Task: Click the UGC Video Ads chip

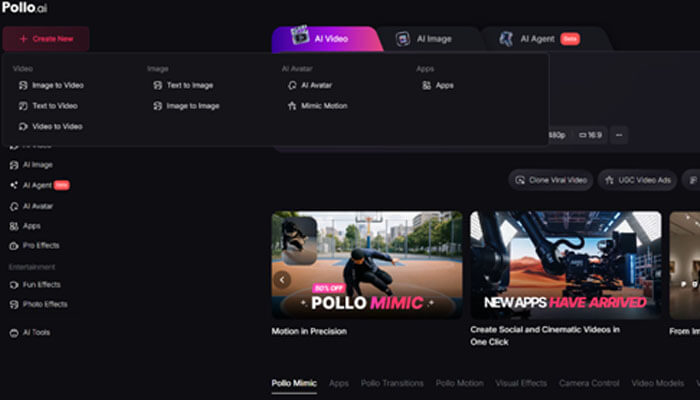Action: (638, 180)
